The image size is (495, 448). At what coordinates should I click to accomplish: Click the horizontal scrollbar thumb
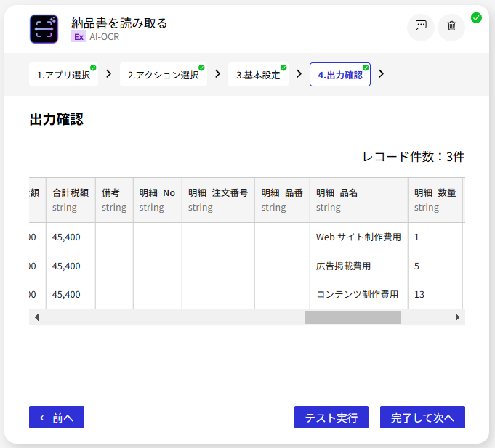click(x=353, y=317)
